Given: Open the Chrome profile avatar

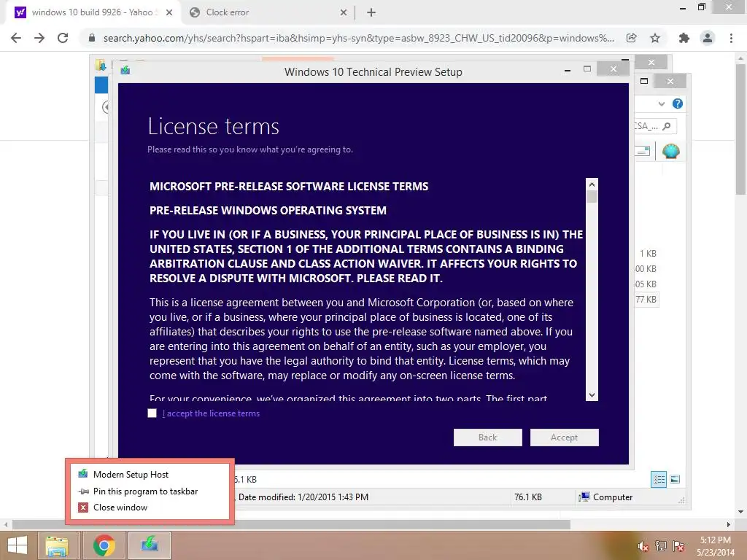Looking at the screenshot, I should [x=708, y=38].
